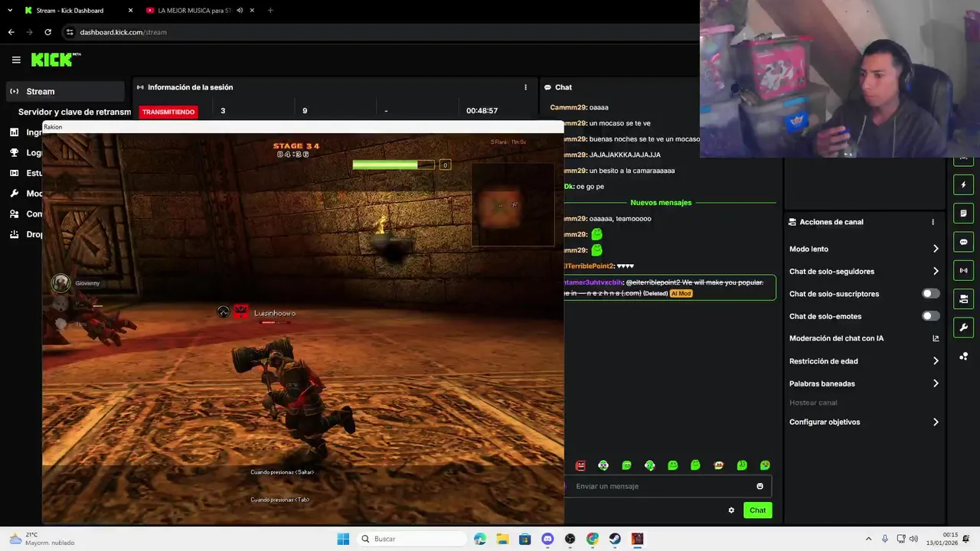The height and width of the screenshot is (551, 980).
Task: Open chat settings gear icon
Action: point(731,510)
